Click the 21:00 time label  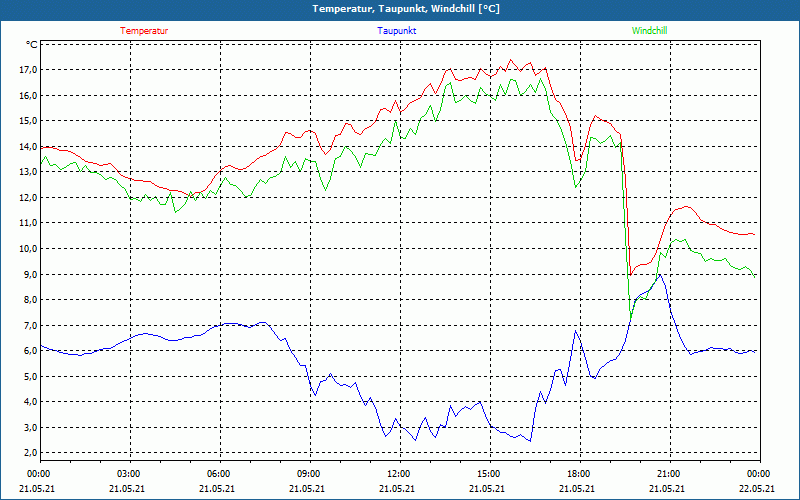[x=667, y=474]
